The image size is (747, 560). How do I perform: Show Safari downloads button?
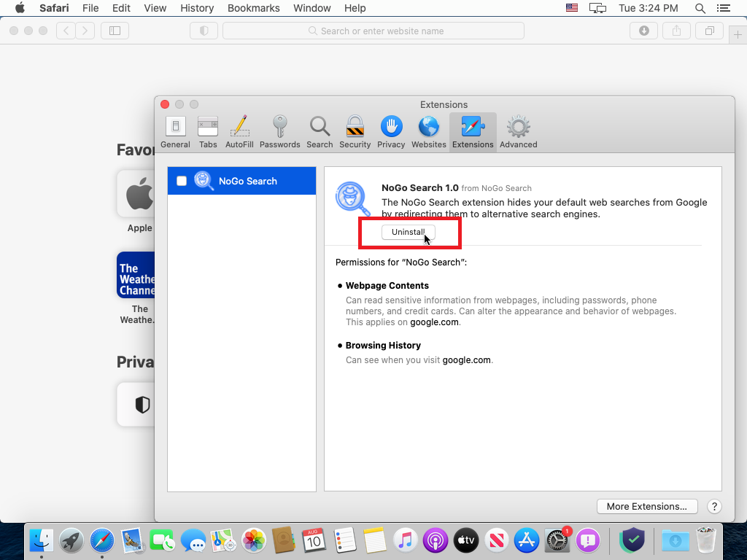tap(643, 31)
